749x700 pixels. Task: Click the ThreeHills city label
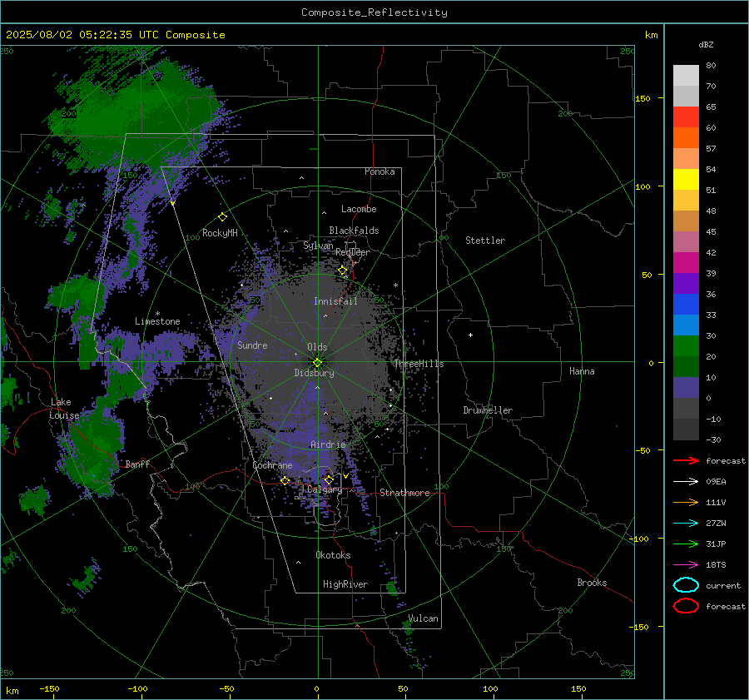pyautogui.click(x=419, y=364)
